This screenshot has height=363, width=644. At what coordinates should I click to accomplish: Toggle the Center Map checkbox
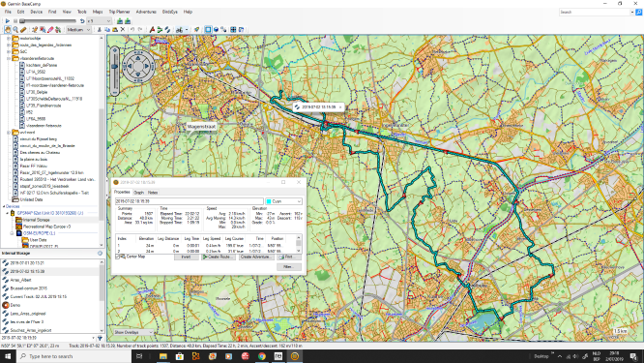[118, 257]
